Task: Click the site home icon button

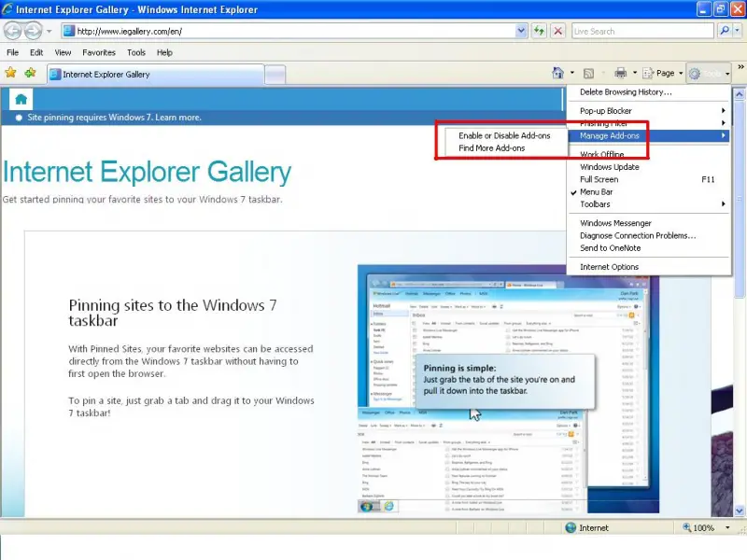Action: click(21, 99)
